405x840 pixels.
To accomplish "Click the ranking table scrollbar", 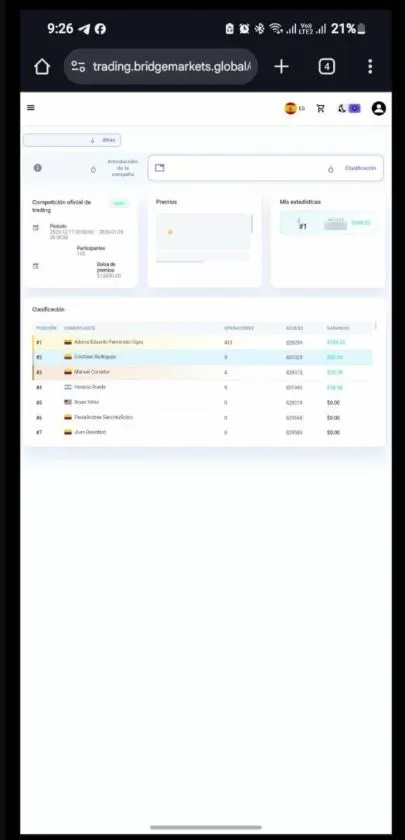I will pyautogui.click(x=376, y=326).
